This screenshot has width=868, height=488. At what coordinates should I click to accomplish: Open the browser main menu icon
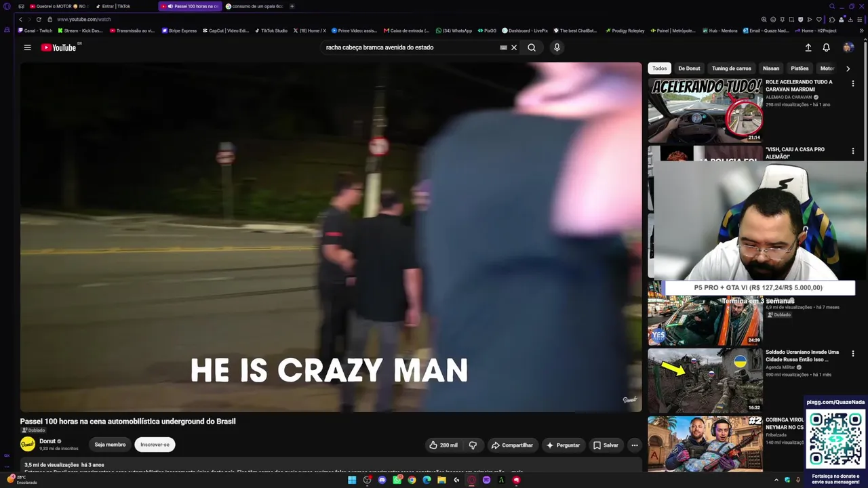(x=860, y=20)
